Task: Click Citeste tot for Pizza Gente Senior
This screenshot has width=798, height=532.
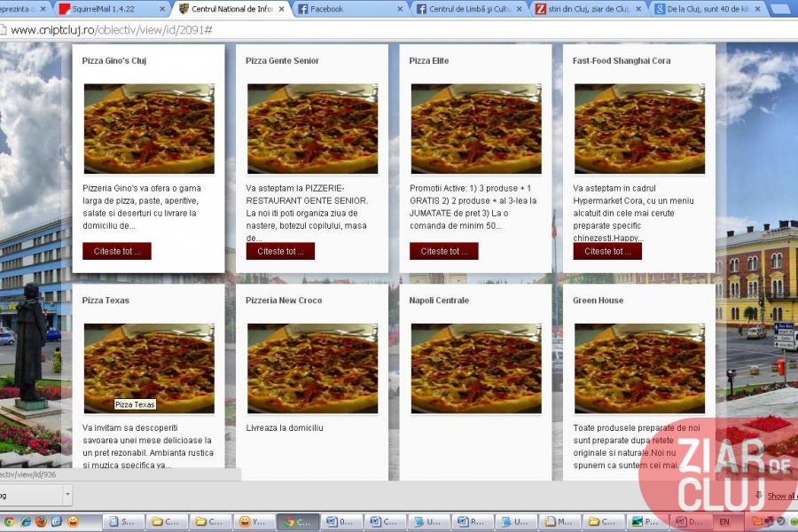Action: (x=280, y=251)
